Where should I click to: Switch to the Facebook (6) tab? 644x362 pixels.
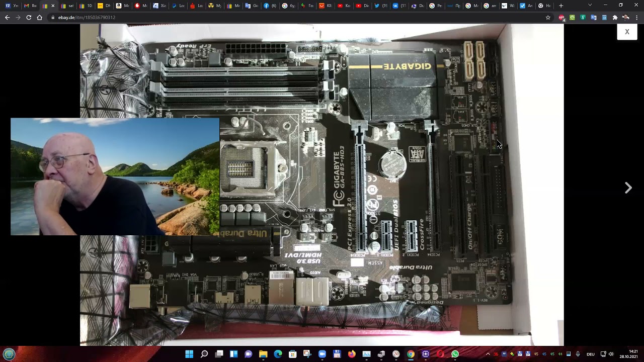[x=270, y=6]
